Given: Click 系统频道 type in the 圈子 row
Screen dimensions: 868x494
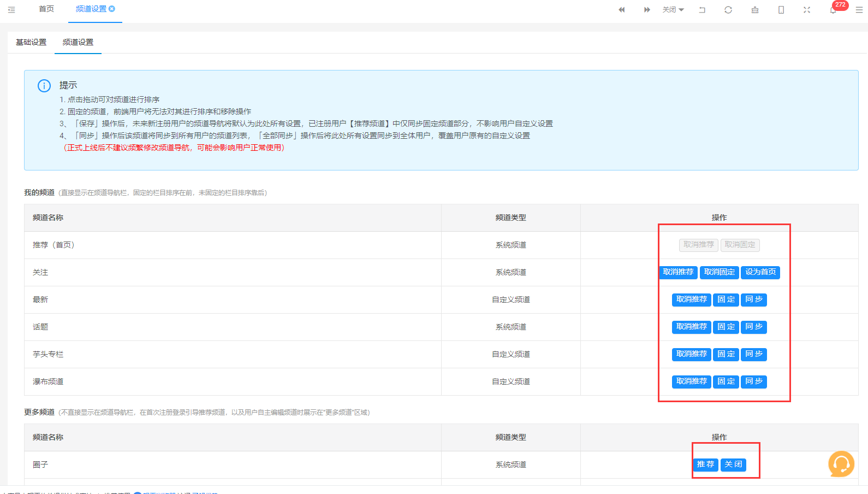Looking at the screenshot, I should point(511,464).
